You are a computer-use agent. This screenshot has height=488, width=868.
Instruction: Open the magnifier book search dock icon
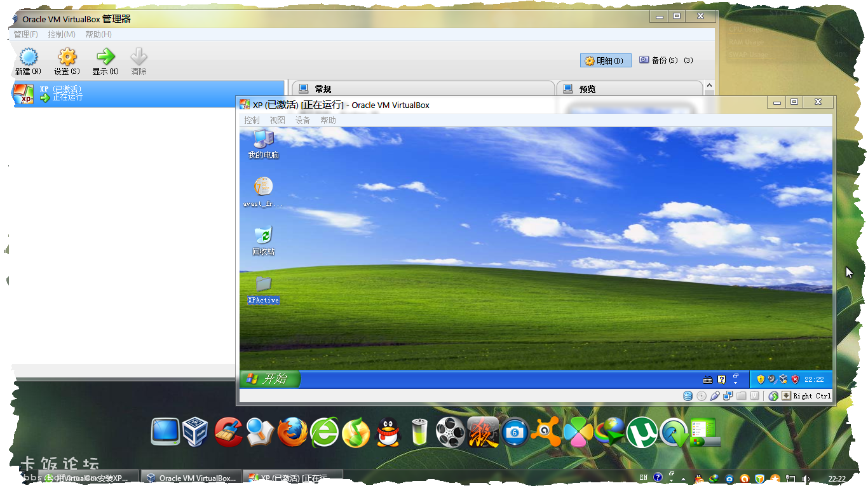pos(260,433)
